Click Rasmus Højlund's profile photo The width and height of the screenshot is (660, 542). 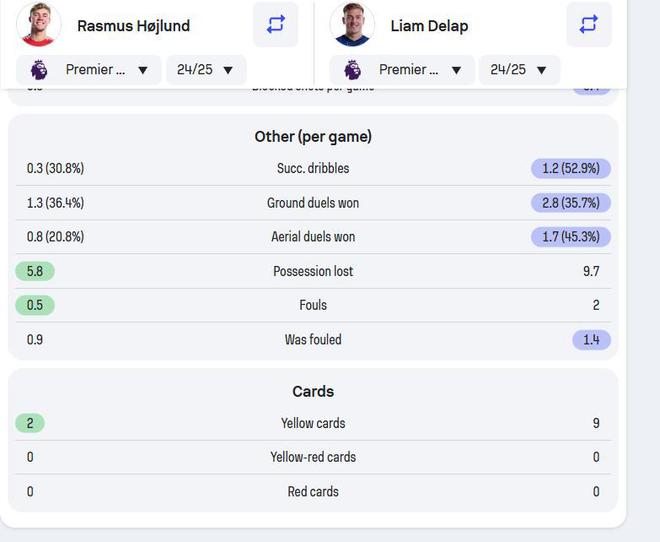[39, 25]
